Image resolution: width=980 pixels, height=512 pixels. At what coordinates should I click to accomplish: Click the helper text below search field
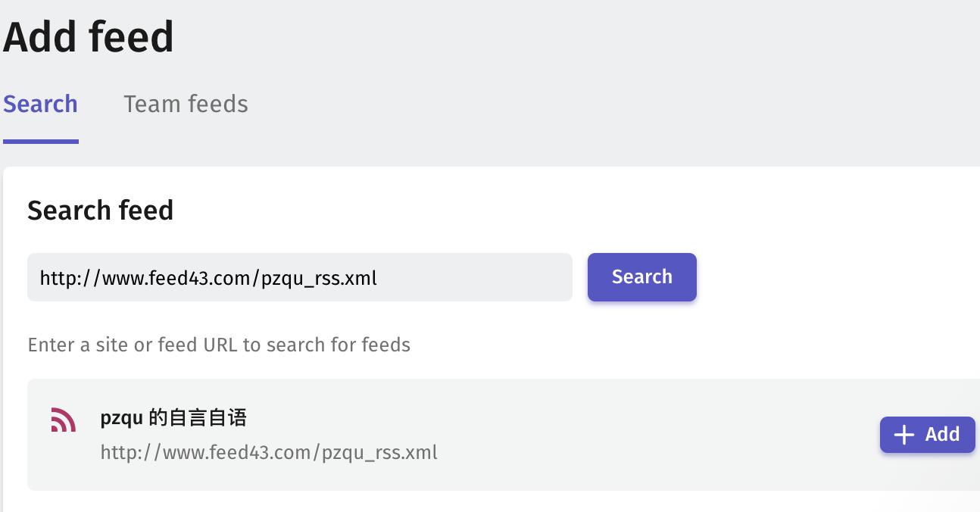pos(219,345)
